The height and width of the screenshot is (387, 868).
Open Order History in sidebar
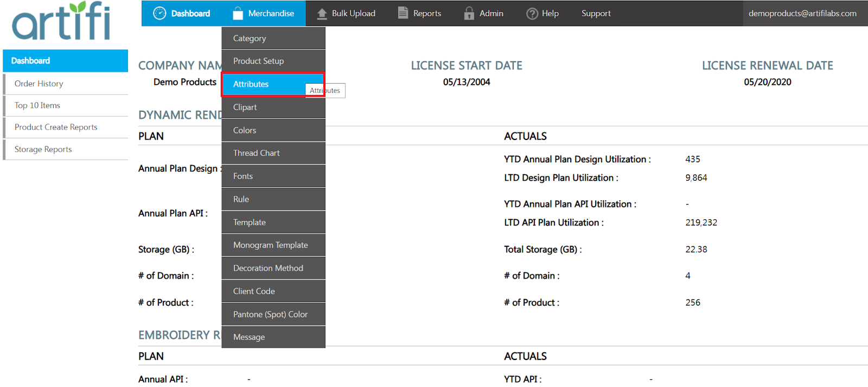66,84
